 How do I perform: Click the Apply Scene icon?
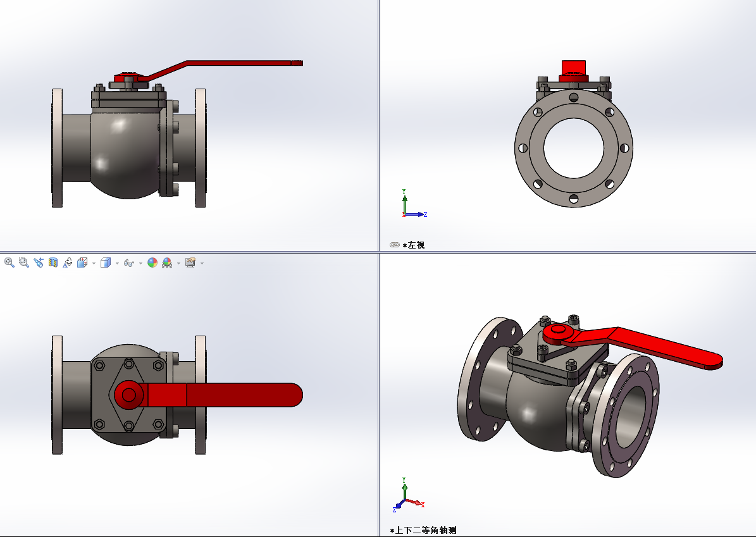point(167,262)
